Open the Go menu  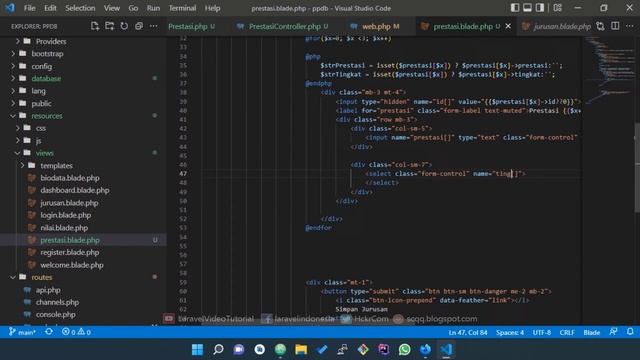coord(133,8)
